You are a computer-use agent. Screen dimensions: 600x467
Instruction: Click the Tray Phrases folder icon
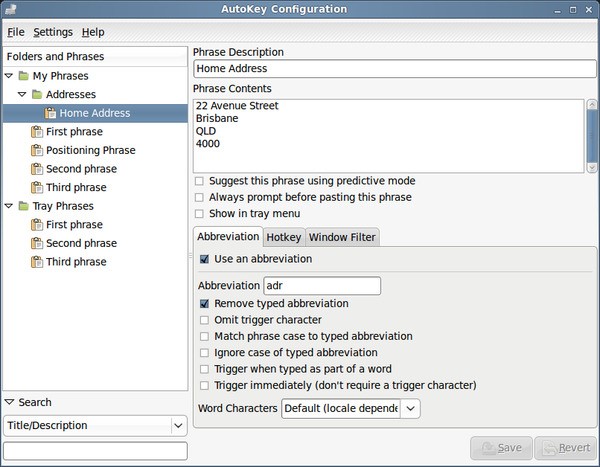tap(23, 206)
